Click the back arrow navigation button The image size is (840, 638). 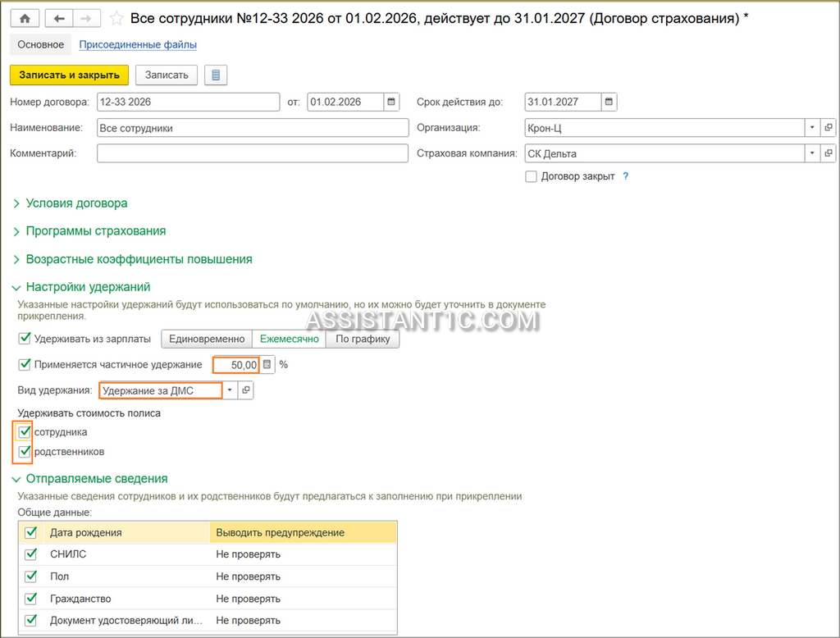point(59,19)
